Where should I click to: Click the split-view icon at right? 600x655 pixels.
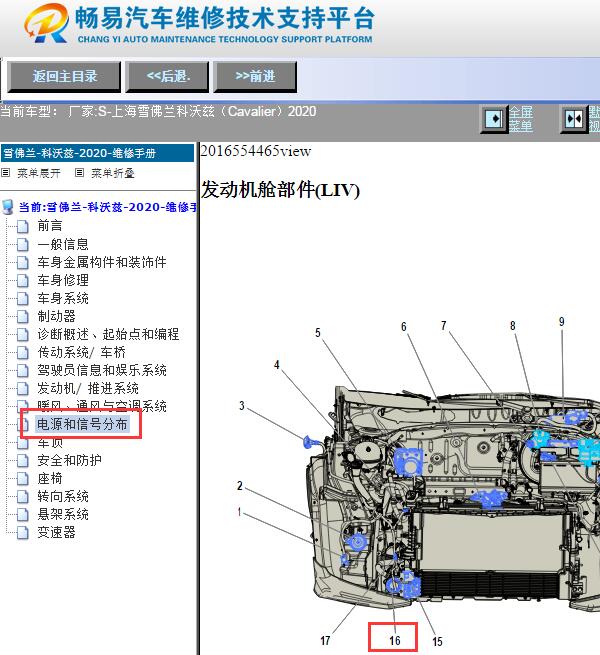574,119
